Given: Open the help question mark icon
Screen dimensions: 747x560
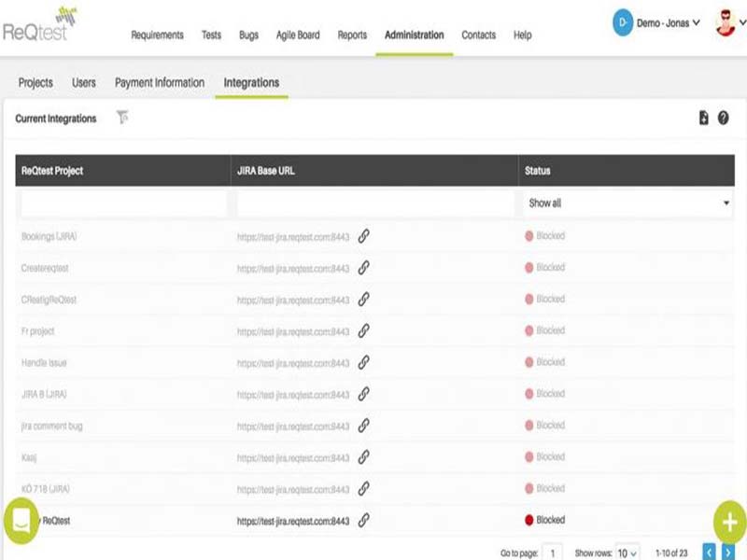Looking at the screenshot, I should 723,118.
